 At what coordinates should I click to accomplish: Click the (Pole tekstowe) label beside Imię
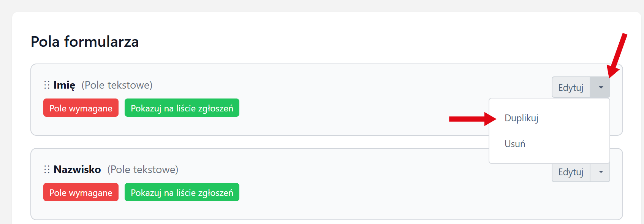[x=117, y=85]
